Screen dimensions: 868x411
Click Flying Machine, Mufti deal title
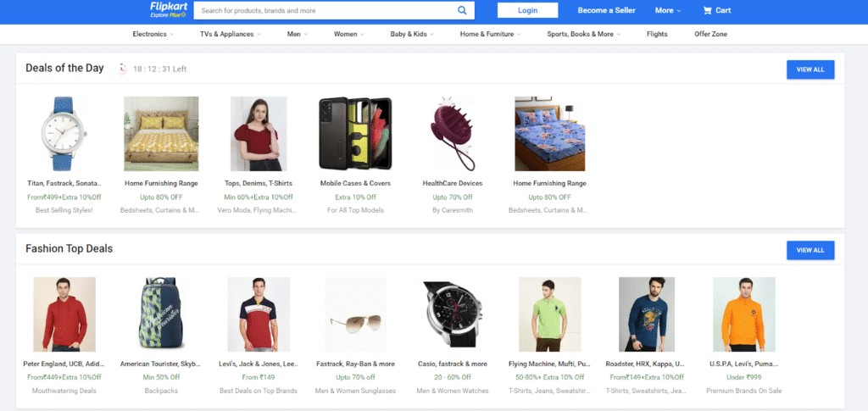(549, 364)
